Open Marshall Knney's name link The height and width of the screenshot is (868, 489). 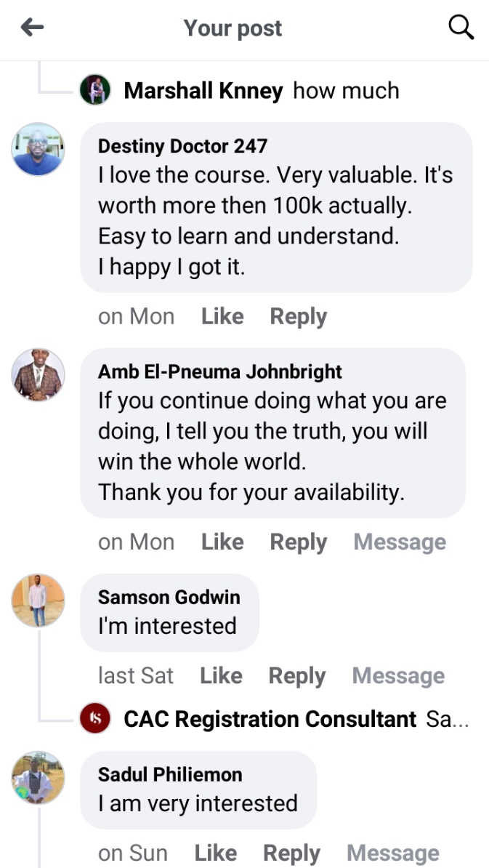tap(203, 91)
